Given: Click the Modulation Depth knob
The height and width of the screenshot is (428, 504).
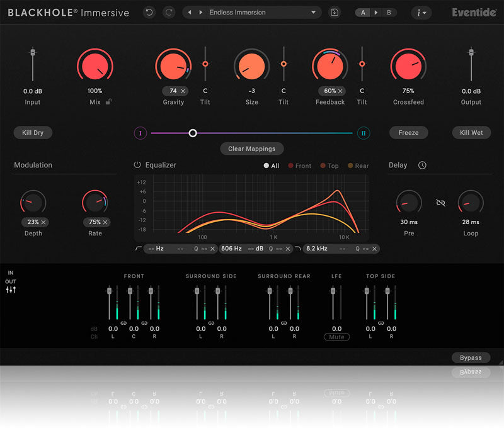Looking at the screenshot, I should (33, 203).
